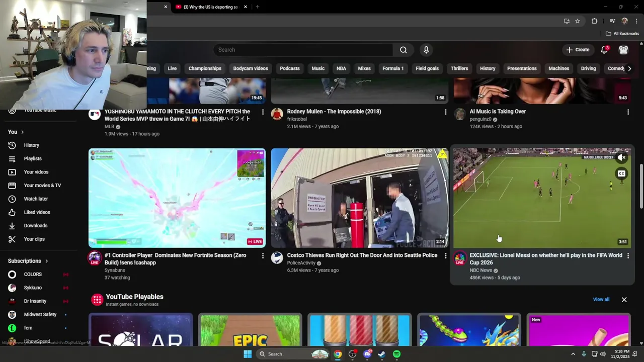
Task: Open the YouTube notifications bell
Action: [604, 50]
